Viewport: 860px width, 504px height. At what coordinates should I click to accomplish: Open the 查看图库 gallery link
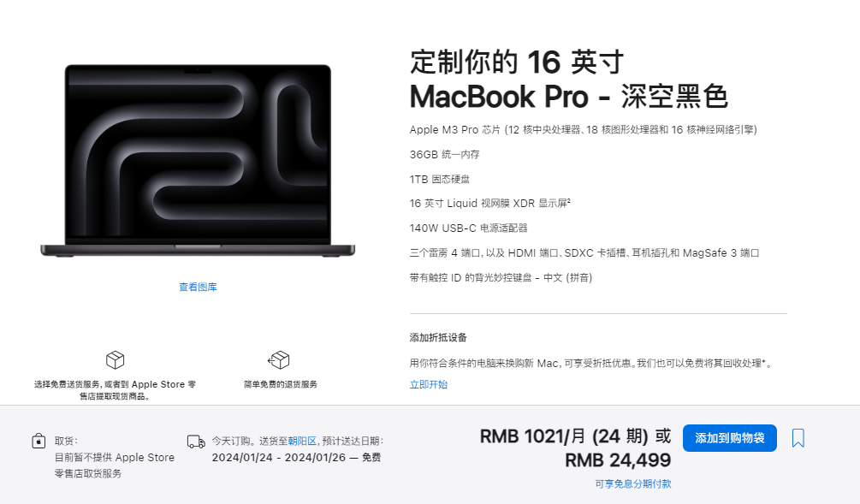[198, 287]
